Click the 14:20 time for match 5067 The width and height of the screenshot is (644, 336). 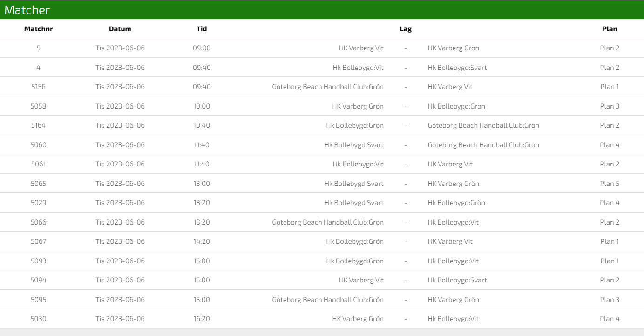point(201,241)
